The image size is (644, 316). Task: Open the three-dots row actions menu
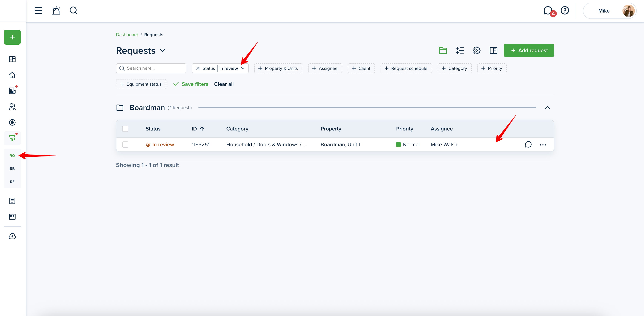click(x=543, y=145)
